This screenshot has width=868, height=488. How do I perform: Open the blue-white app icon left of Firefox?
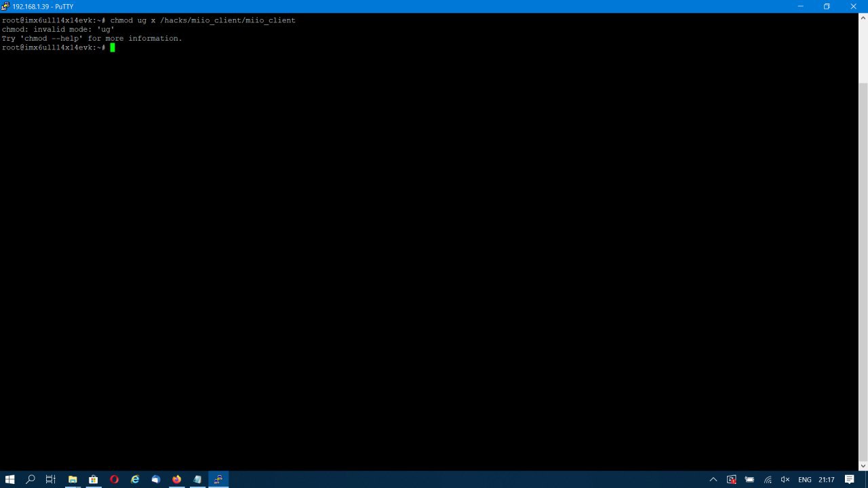tap(156, 479)
